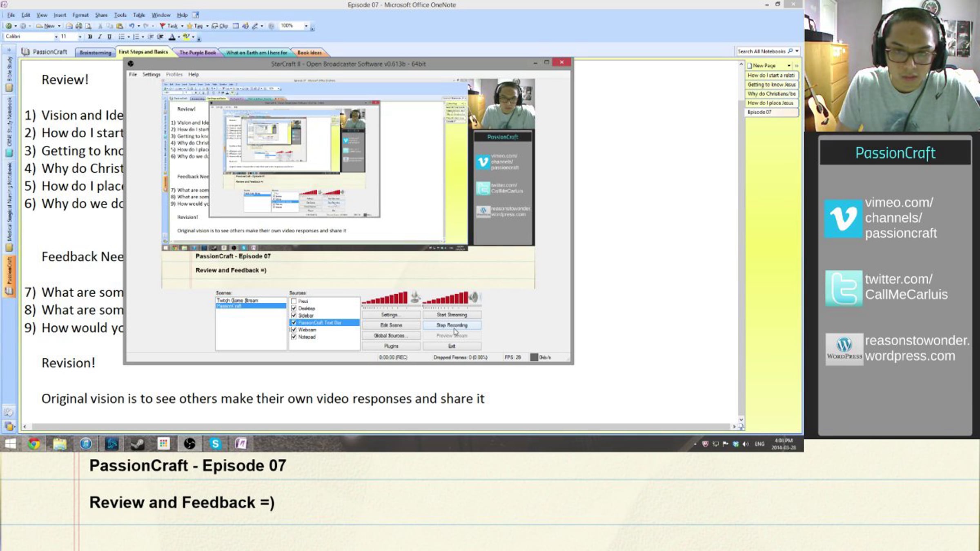Click the Global Sources button
Image resolution: width=980 pixels, height=551 pixels.
(391, 335)
